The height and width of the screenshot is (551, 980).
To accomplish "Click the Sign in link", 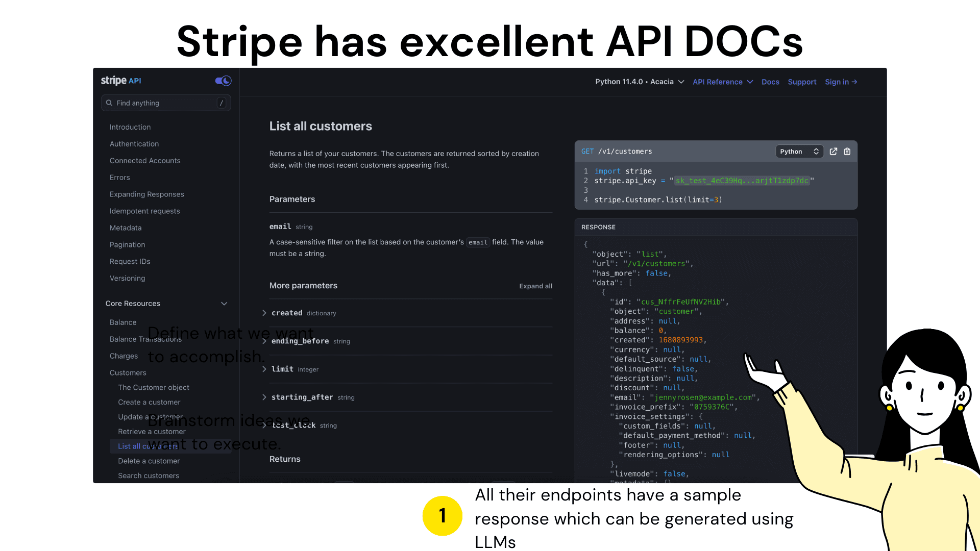I will click(x=841, y=82).
